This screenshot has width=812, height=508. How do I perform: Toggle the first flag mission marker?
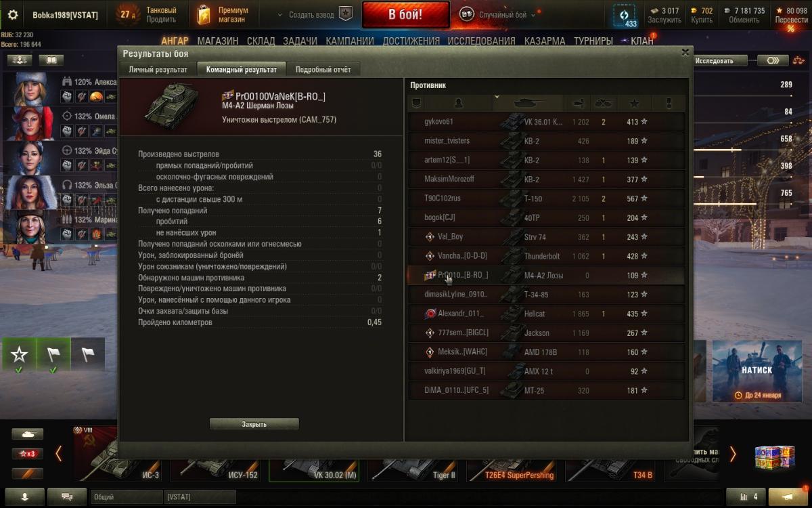[x=53, y=354]
